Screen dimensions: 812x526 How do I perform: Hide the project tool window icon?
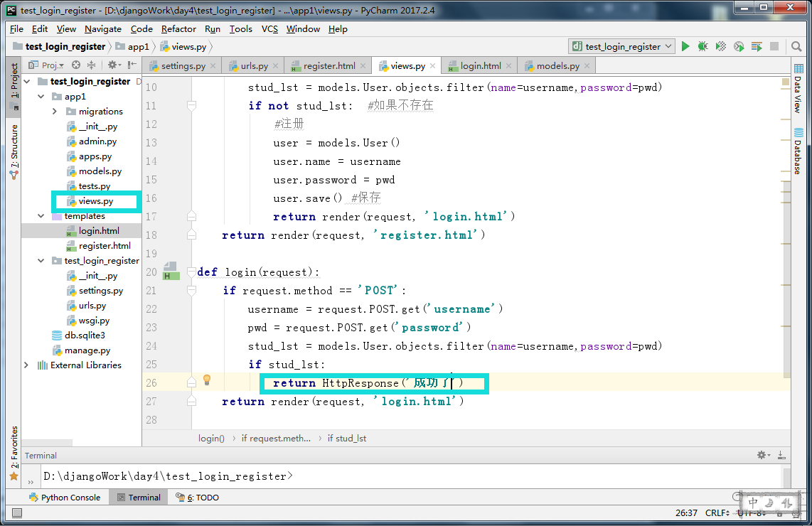(132, 65)
